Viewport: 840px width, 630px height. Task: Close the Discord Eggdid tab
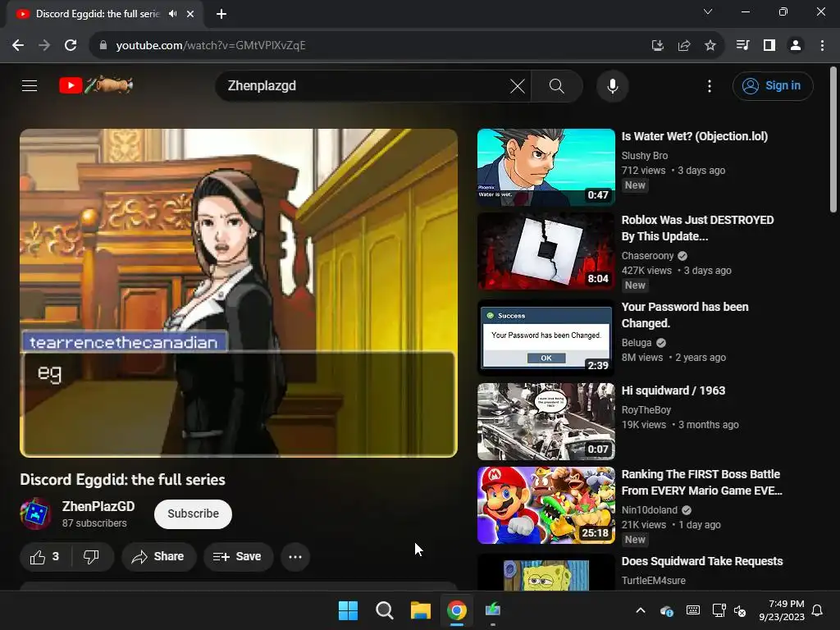190,14
